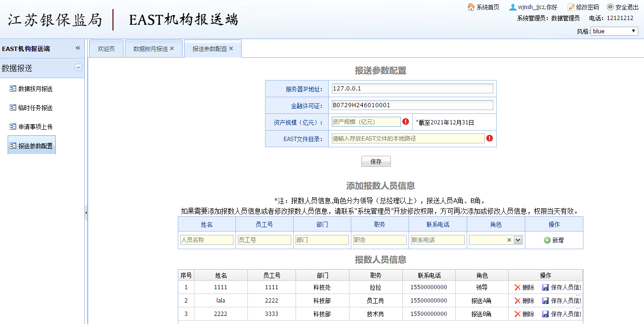
Task: Expand the 角色 dropdown arrow in the add row
Action: pos(518,240)
